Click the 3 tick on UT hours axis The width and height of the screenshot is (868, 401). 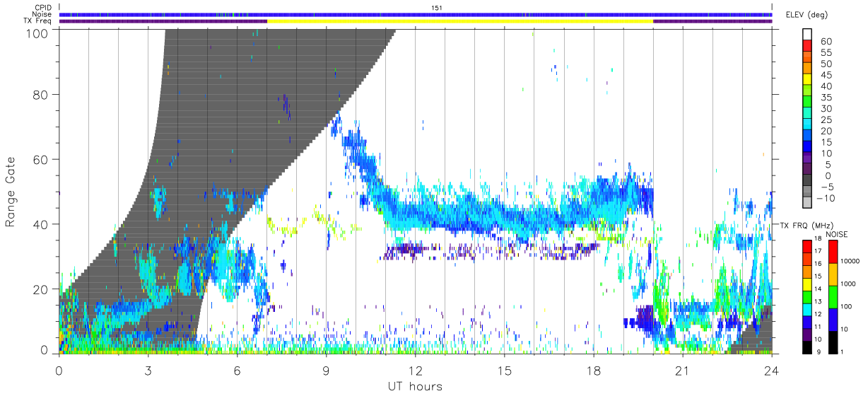tap(148, 371)
